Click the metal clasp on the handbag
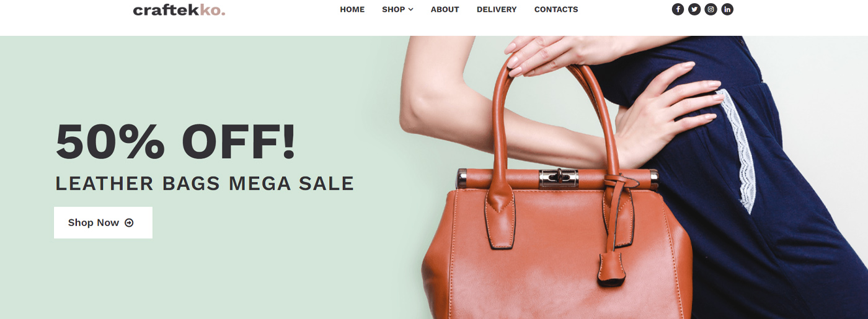 559,178
